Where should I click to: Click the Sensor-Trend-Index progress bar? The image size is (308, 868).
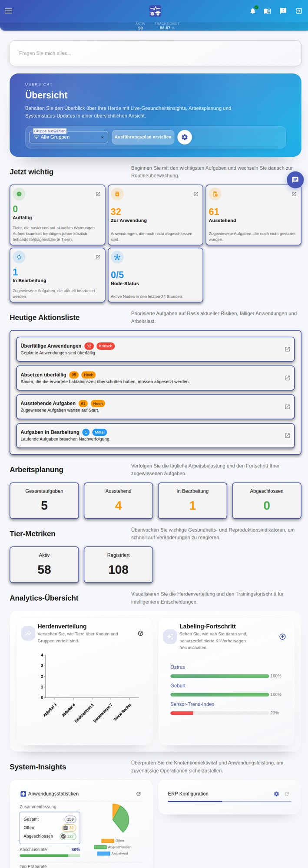[x=219, y=713]
